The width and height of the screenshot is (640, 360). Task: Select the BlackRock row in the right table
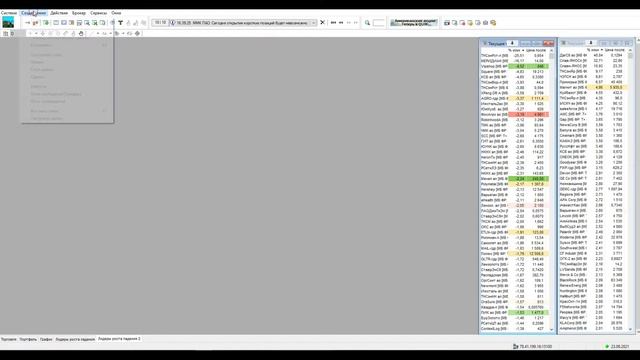coord(593,280)
